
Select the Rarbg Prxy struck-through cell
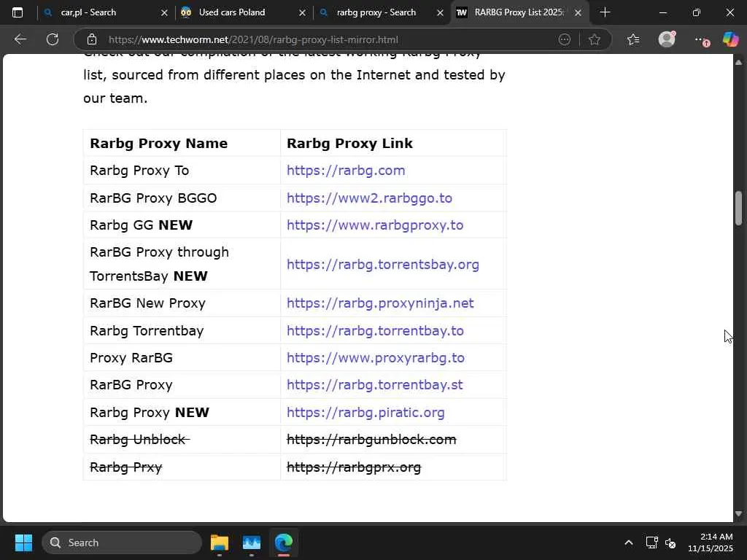182,467
